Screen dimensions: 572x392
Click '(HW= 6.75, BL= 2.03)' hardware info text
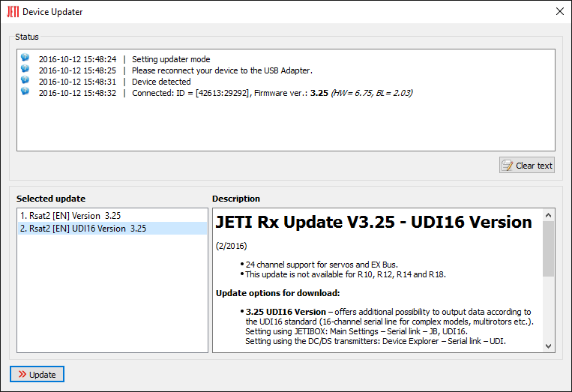372,93
